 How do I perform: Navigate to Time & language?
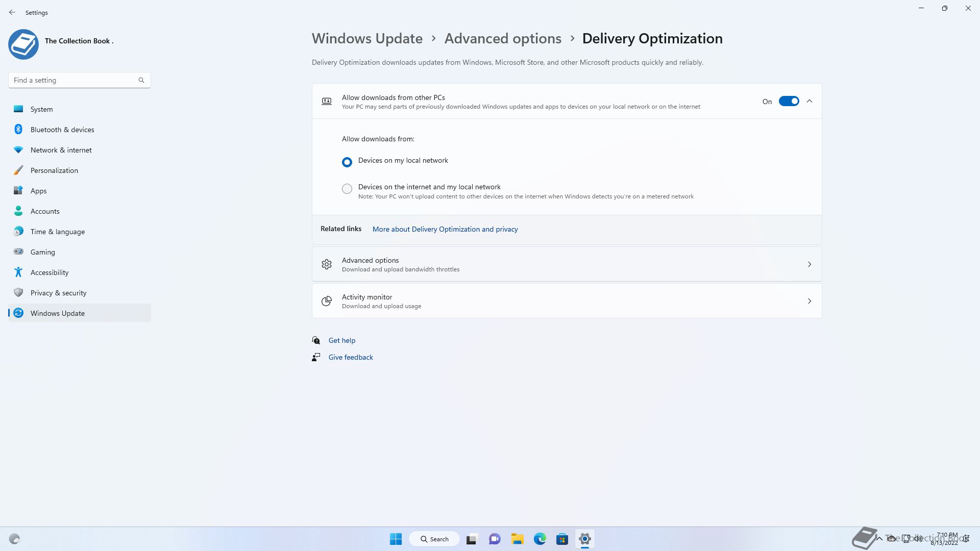tap(80, 232)
